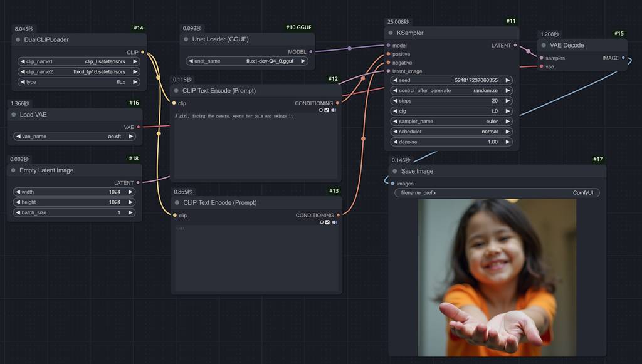Open the unet_name selector in Unet Loader

pyautogui.click(x=247, y=61)
